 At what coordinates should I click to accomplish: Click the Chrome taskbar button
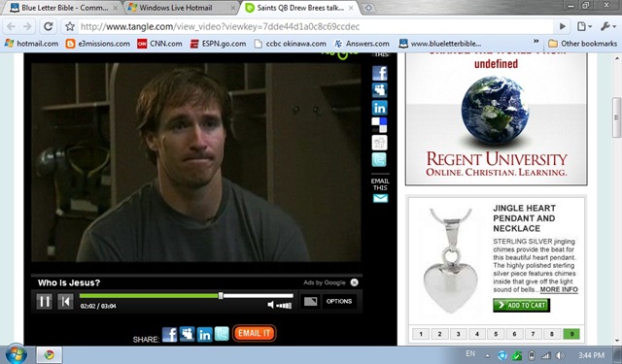click(50, 355)
